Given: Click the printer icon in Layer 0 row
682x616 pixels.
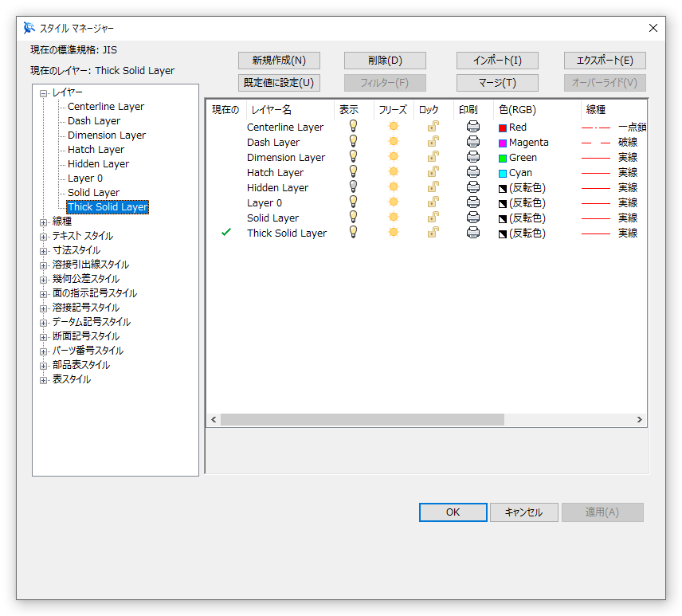Looking at the screenshot, I should (472, 202).
